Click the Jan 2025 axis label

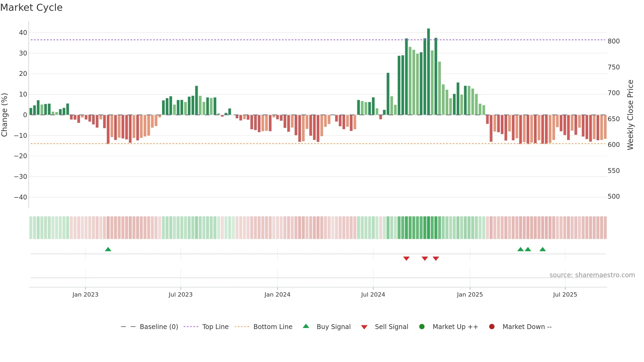[x=470, y=294]
